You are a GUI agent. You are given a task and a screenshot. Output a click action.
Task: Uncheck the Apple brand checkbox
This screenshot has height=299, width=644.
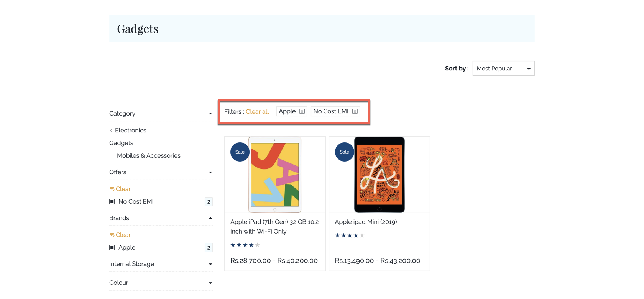click(x=112, y=248)
